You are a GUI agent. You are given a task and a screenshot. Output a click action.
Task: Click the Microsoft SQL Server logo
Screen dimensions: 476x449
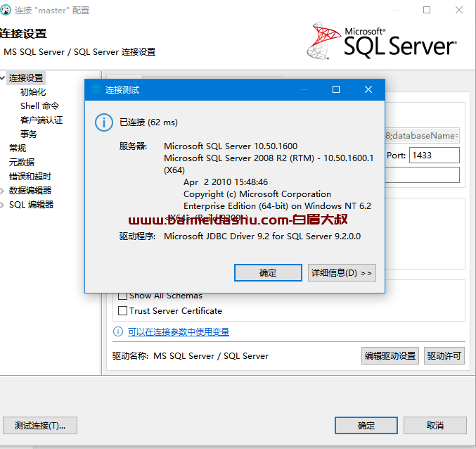tap(382, 42)
